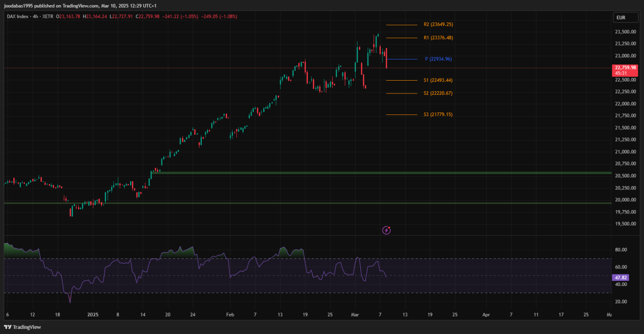Select the R1 (23376.48) resistance label

[x=438, y=38]
